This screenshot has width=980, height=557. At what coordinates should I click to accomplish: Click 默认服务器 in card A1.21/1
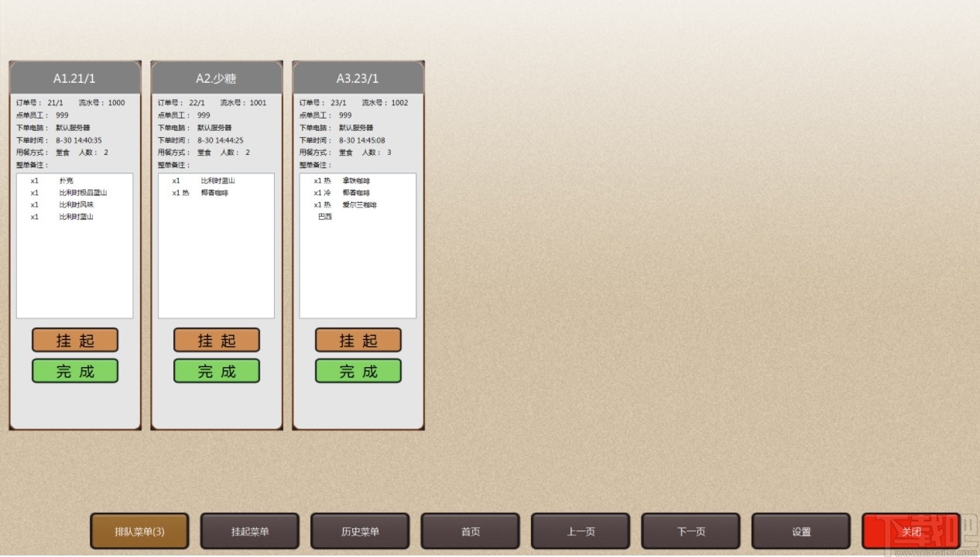[x=73, y=128]
